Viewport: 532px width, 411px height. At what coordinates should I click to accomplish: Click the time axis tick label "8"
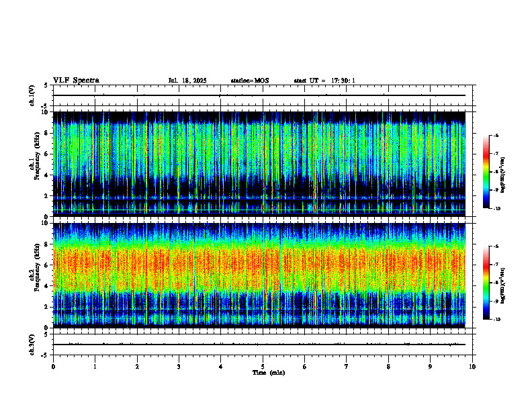(388, 367)
